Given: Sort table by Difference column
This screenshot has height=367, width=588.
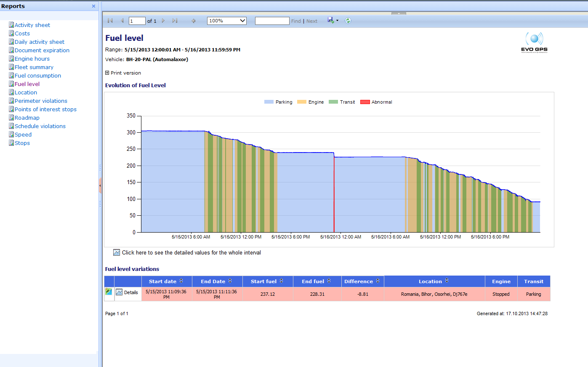Looking at the screenshot, I should click(378, 281).
